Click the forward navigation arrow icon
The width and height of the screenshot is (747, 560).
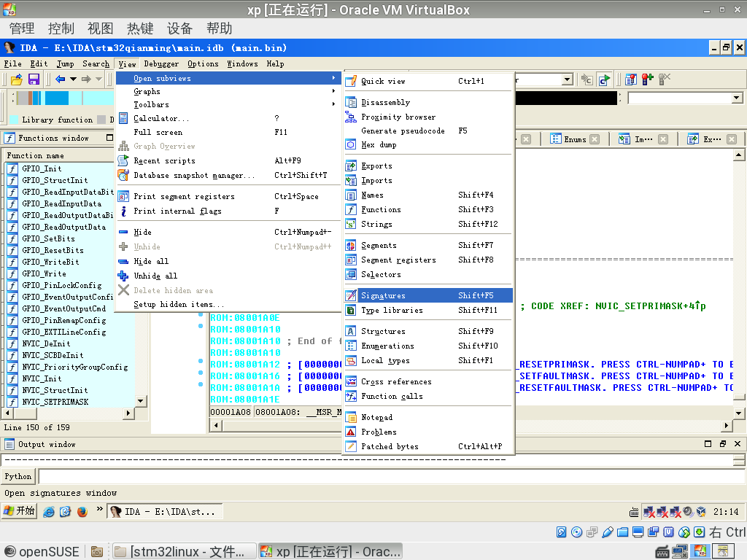86,79
